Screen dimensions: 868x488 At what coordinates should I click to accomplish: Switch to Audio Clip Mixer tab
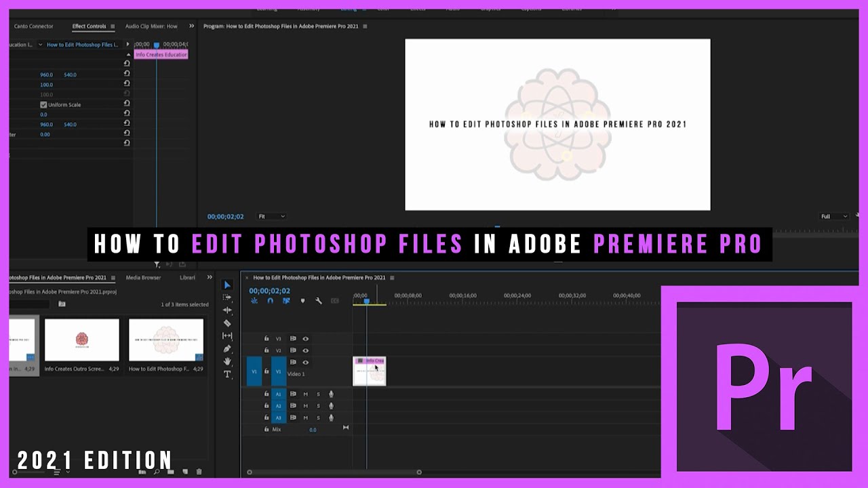(151, 26)
